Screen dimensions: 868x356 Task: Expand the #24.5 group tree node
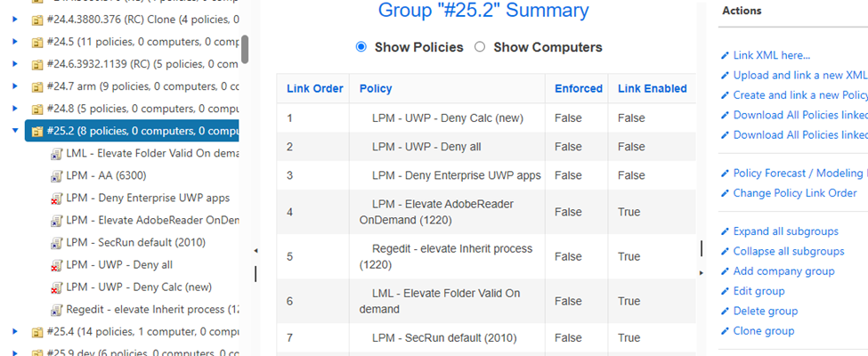tap(15, 42)
